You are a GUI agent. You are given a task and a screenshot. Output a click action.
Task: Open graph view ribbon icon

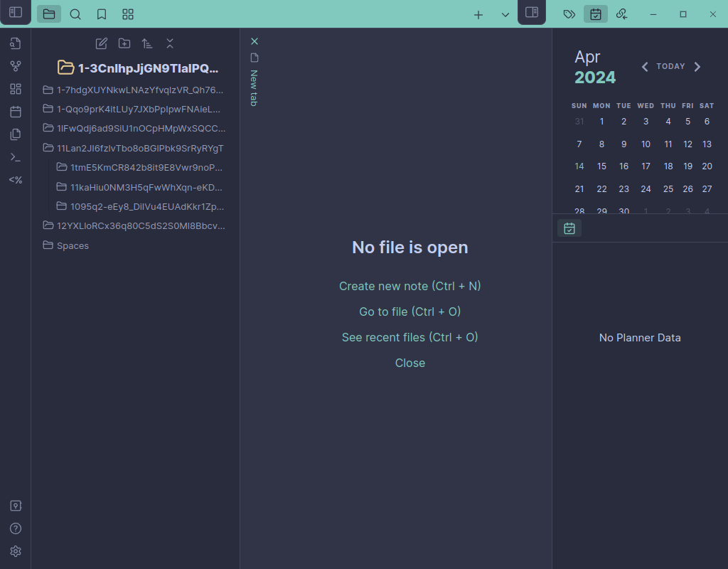coord(16,66)
